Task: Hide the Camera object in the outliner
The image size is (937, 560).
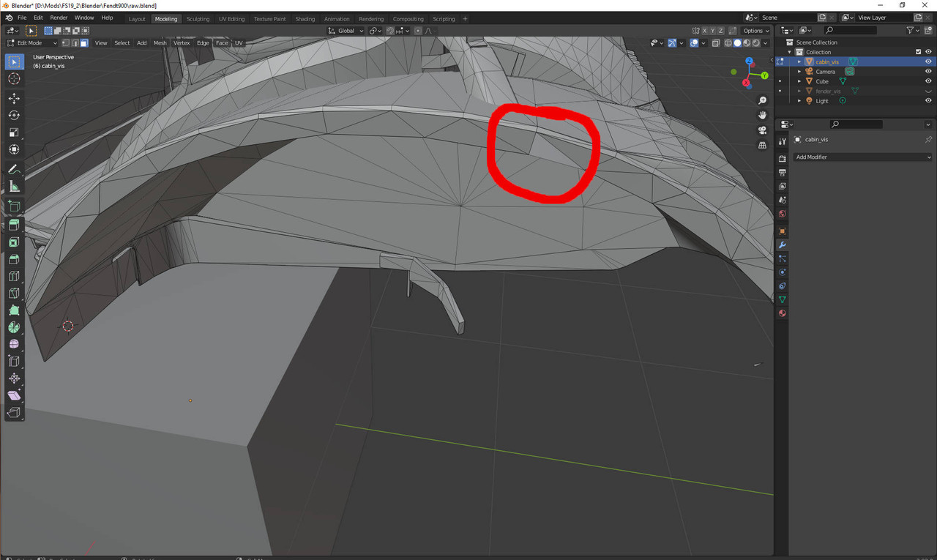Action: point(928,71)
